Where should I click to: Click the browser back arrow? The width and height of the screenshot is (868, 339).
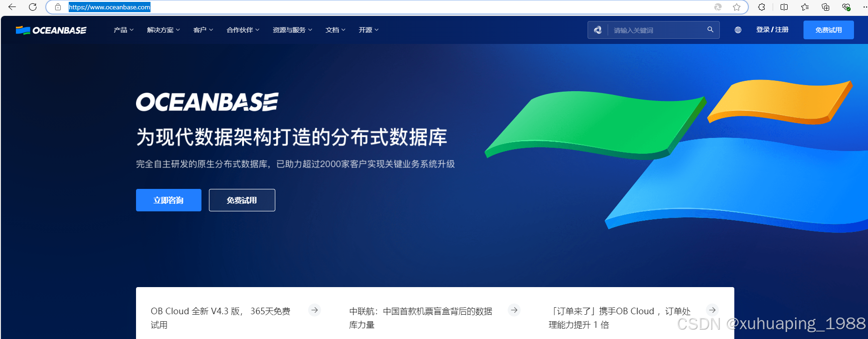click(12, 7)
